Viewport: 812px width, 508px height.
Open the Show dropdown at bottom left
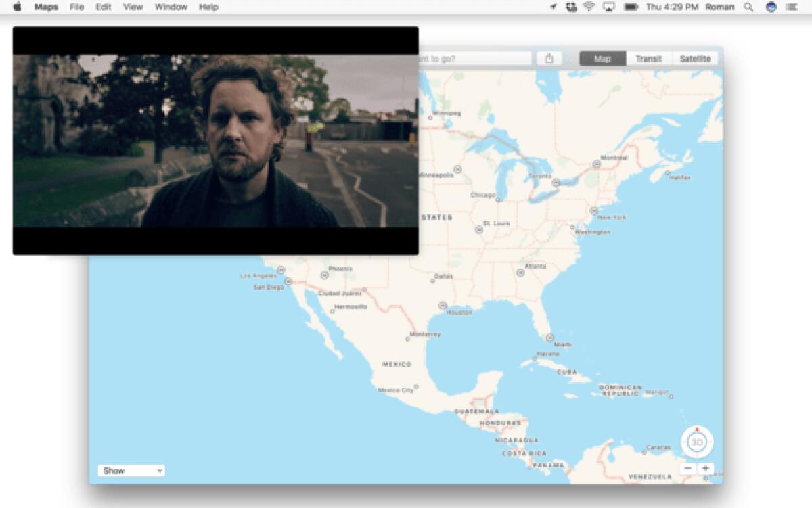pyautogui.click(x=131, y=470)
